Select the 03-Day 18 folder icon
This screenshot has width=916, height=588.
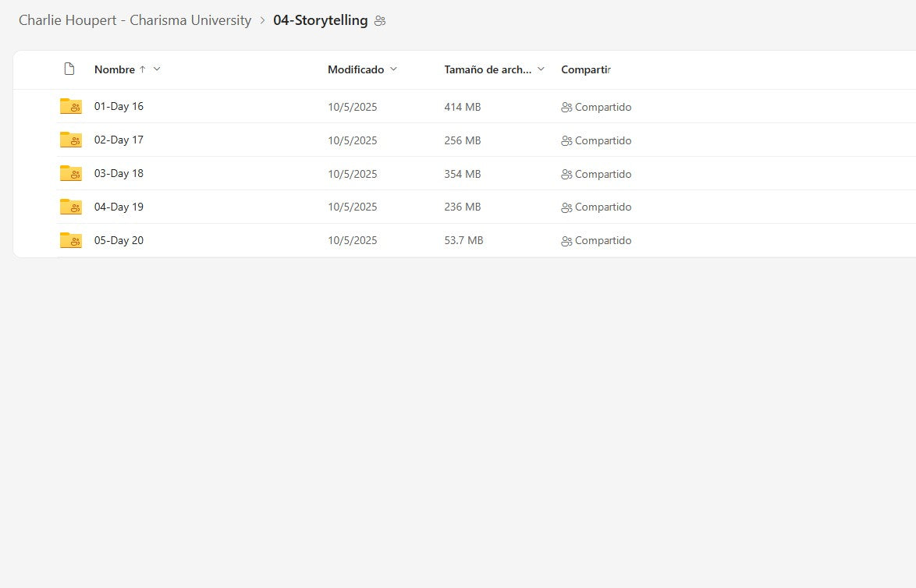tap(70, 174)
